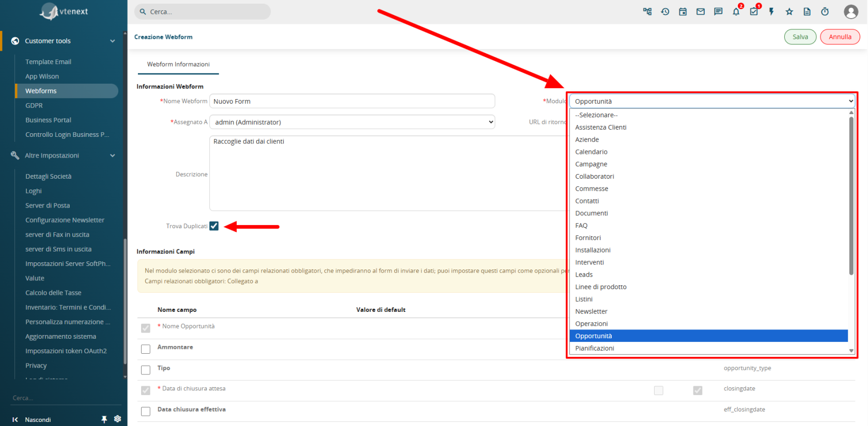Image resolution: width=868 pixels, height=426 pixels.
Task: Choose Leads from module list
Action: coord(708,275)
